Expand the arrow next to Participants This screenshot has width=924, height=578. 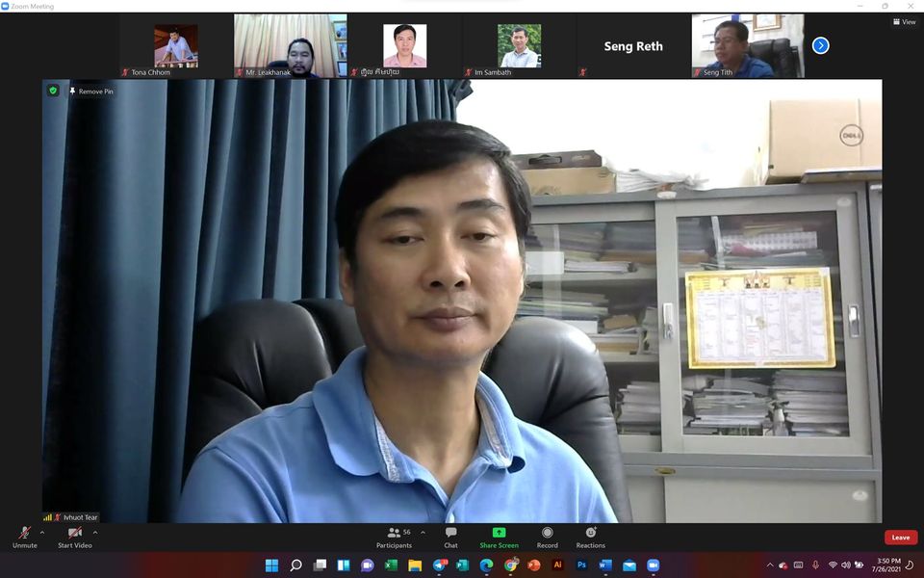[x=423, y=532]
